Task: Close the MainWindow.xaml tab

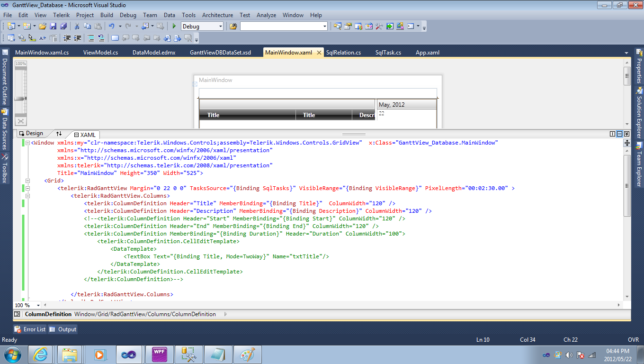Action: pos(319,53)
